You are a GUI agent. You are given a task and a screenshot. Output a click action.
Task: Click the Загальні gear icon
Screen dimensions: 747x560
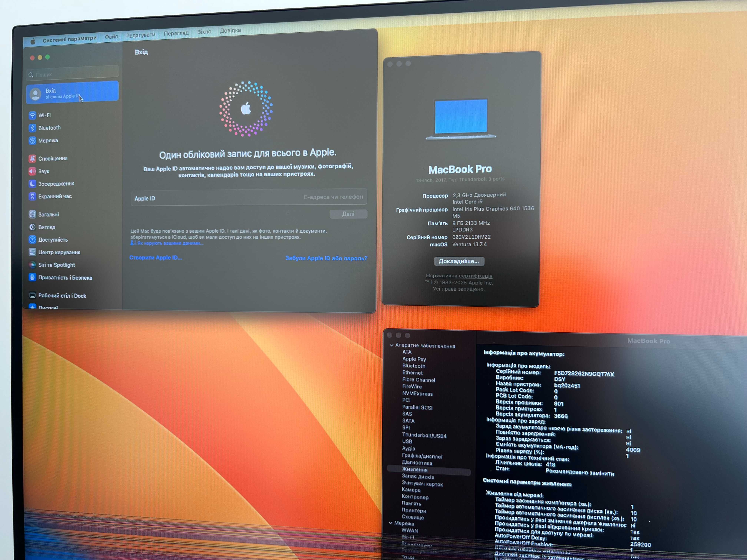coord(32,214)
